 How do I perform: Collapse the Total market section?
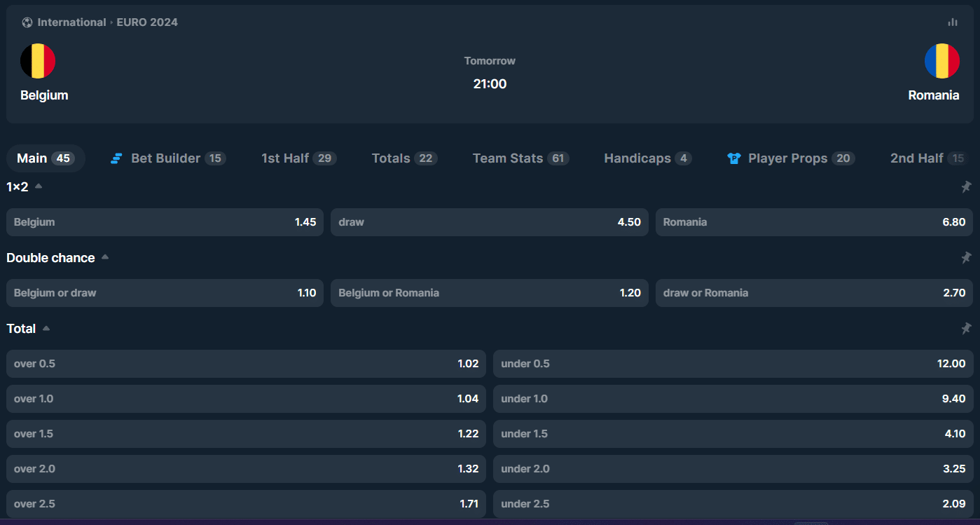click(46, 328)
